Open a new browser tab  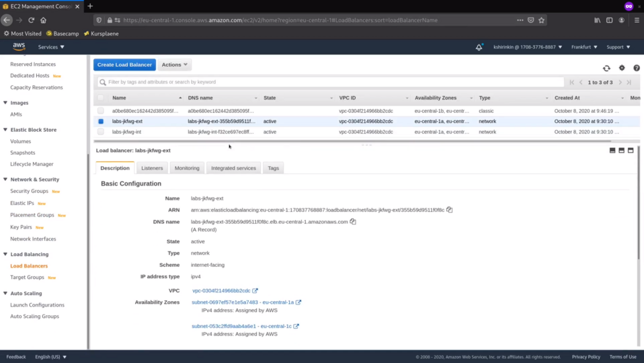click(90, 6)
